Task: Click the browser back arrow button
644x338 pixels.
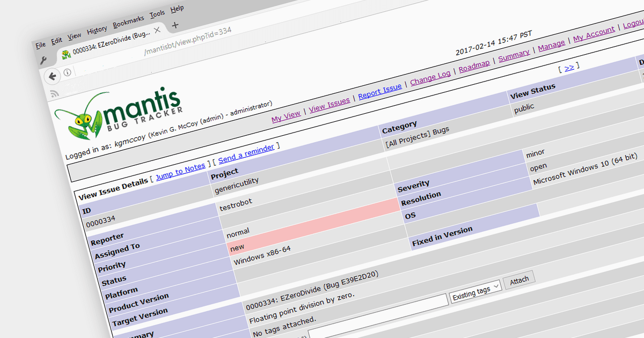Action: [53, 76]
